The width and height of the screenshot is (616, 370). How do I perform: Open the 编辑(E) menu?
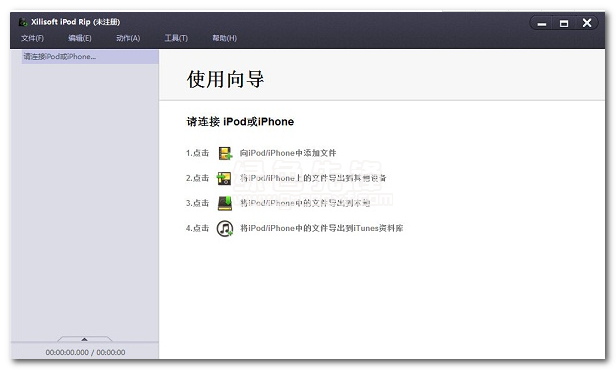point(80,38)
